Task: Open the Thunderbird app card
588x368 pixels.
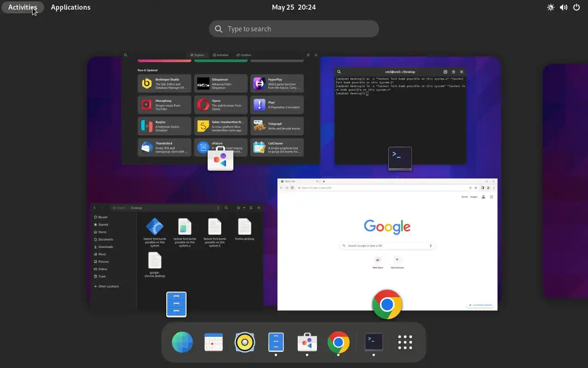Action: pos(164,147)
